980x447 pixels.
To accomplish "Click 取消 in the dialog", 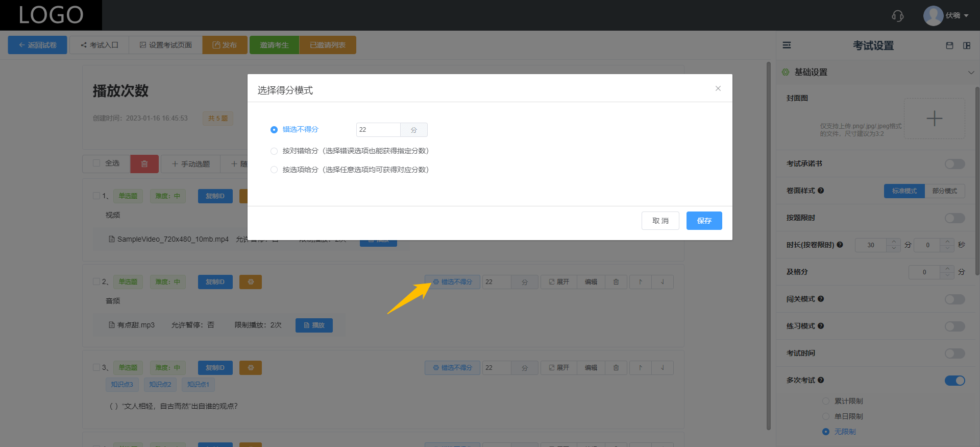I will [660, 221].
